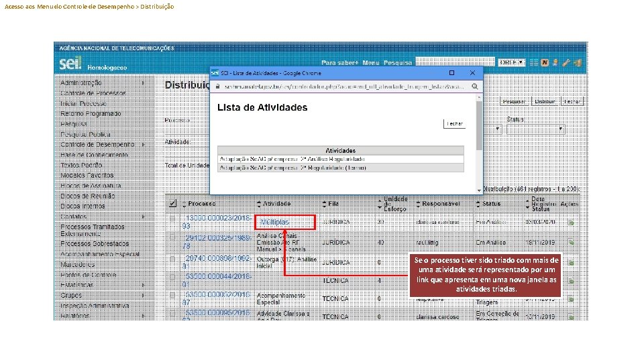Sort table by Data Registro Status arrows

point(528,204)
